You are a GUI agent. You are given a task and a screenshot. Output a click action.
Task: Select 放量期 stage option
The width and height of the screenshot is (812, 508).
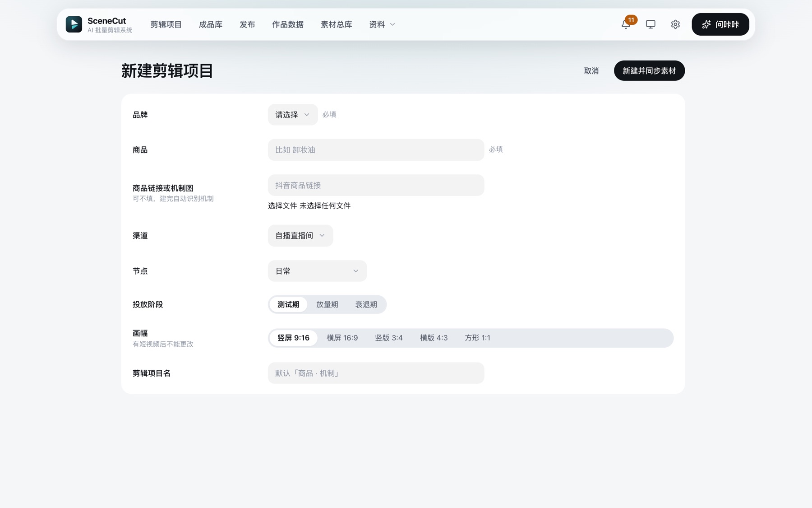(x=327, y=304)
